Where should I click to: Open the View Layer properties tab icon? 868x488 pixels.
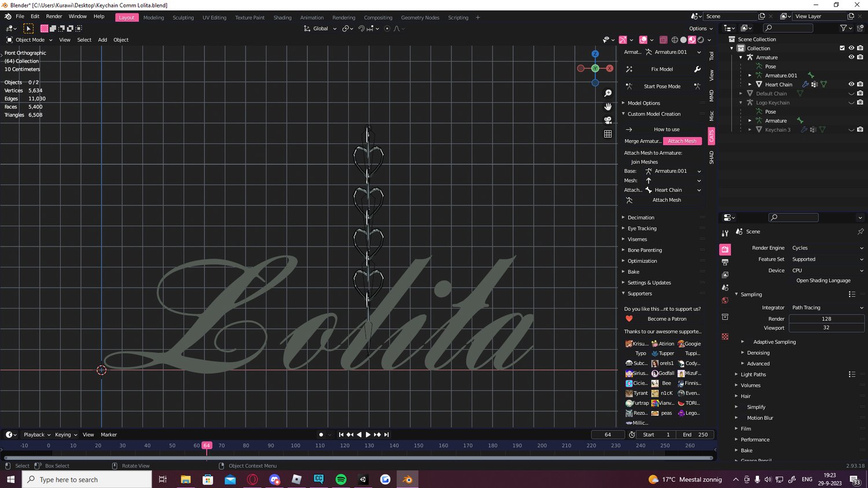pyautogui.click(x=725, y=275)
